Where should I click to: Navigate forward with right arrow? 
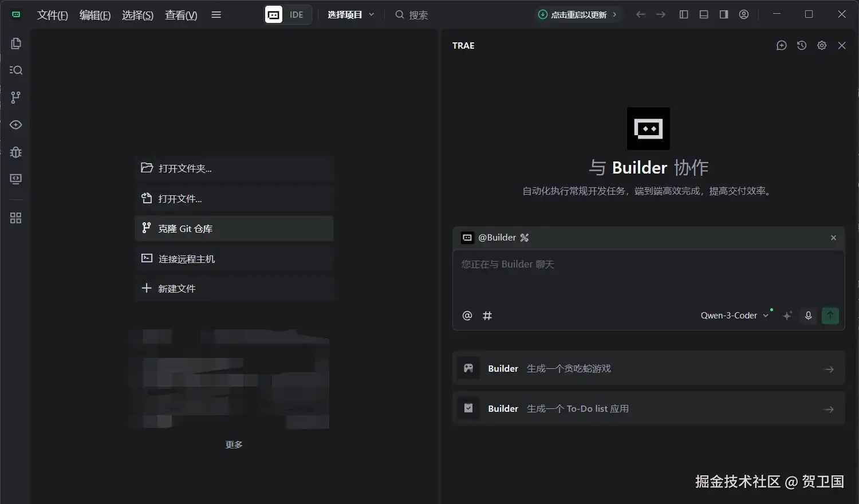point(661,14)
